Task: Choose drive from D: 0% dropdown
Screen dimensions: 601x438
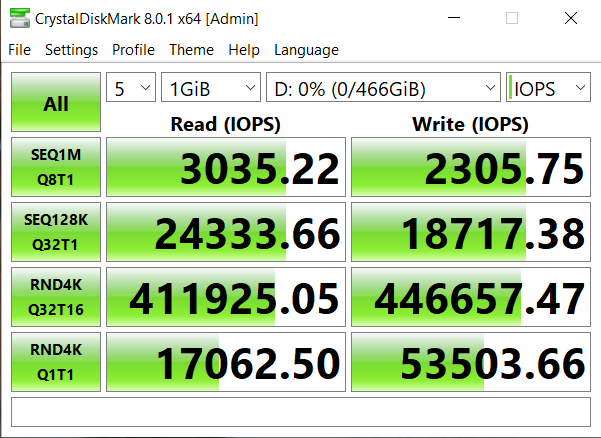Action: tap(383, 89)
